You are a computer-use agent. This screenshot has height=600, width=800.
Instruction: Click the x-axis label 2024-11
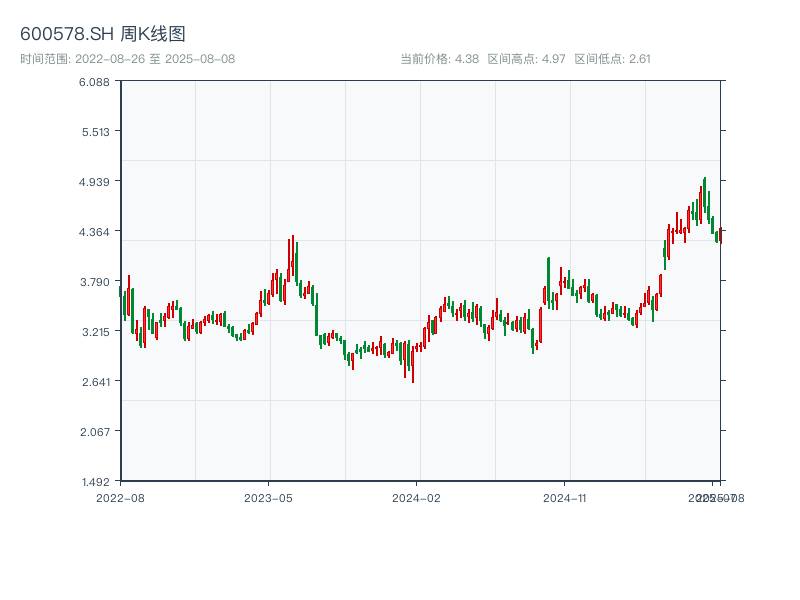point(565,498)
